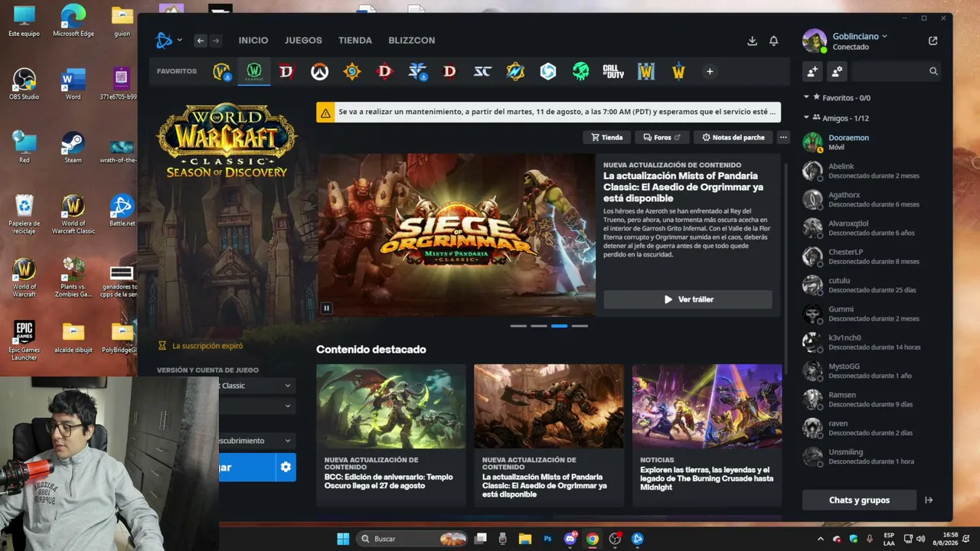
Task: Open the gold sword W favorite icon
Action: point(678,72)
